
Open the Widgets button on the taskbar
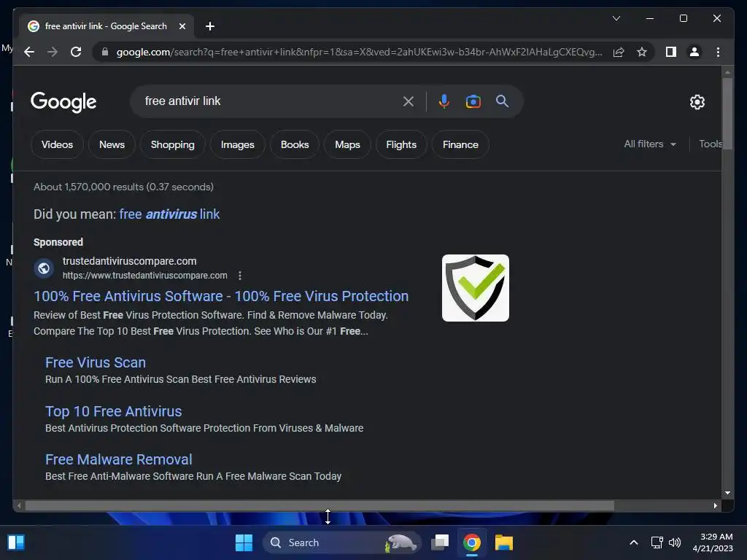click(x=16, y=542)
